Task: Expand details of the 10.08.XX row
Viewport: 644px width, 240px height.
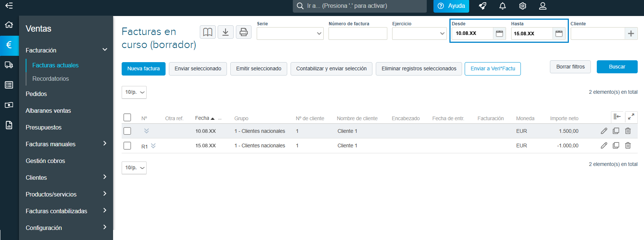Action: pyautogui.click(x=147, y=131)
